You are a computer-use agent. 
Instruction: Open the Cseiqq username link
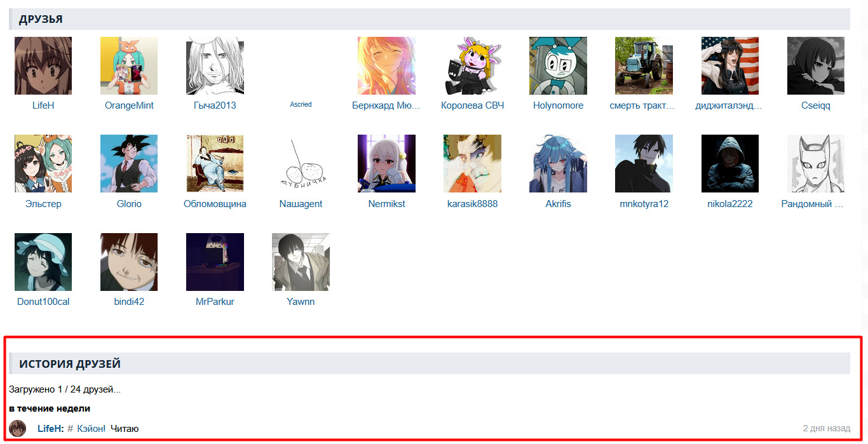[815, 105]
